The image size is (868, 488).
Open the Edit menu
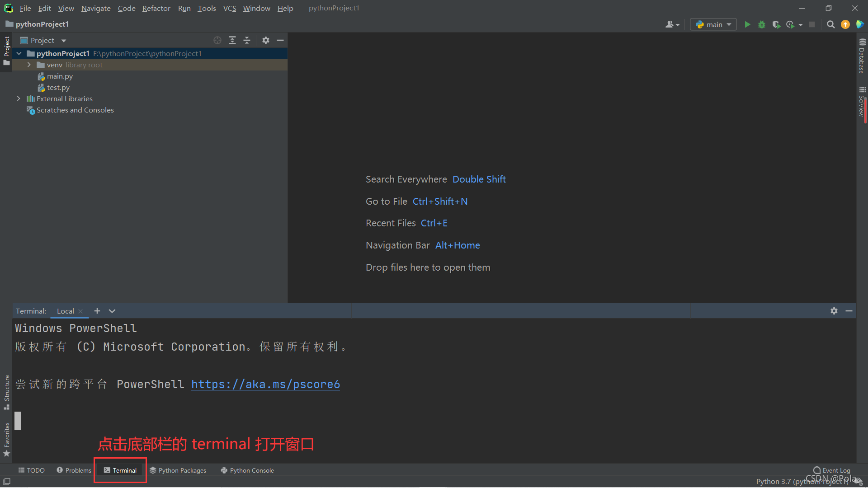[44, 8]
